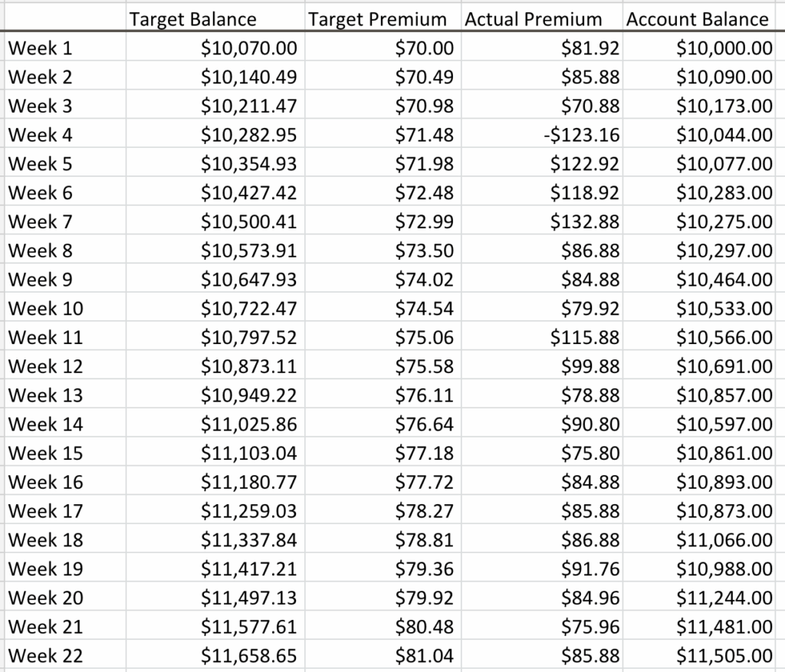
Task: Select Week 21 Target Balance $11,577.61
Action: (x=248, y=627)
